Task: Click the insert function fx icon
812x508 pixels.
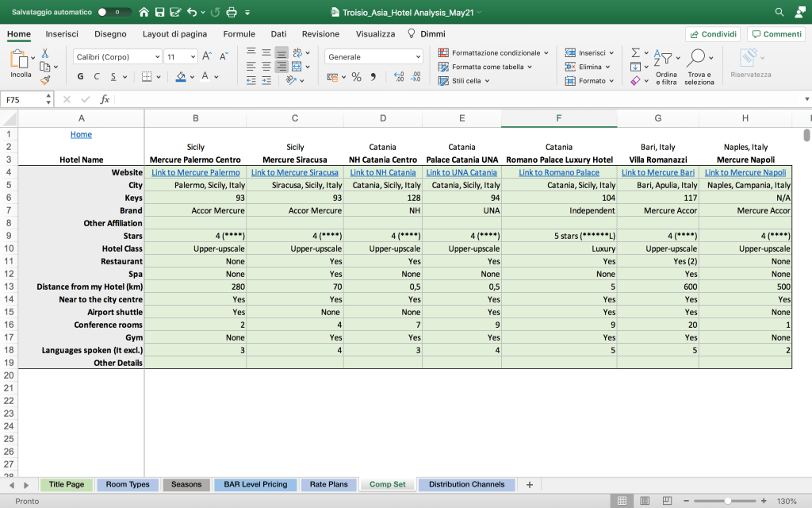Action: (x=105, y=100)
